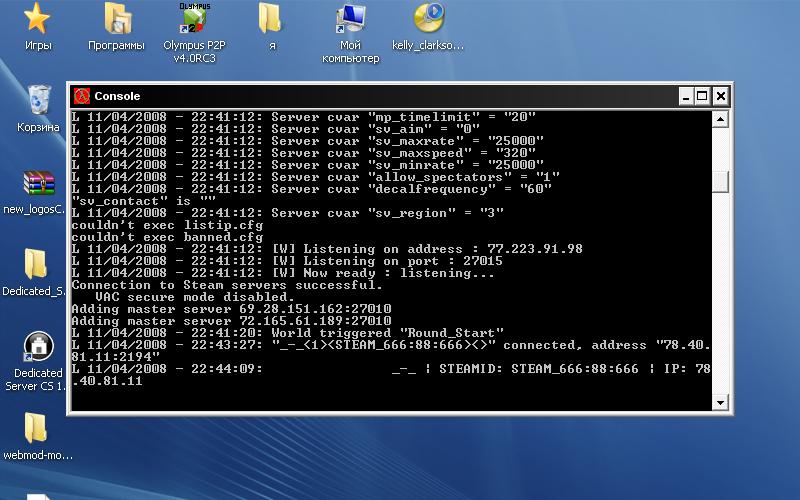This screenshot has width=800, height=500.
Task: Click the "sv_minrate" = "25000" cvar line
Action: (x=308, y=165)
